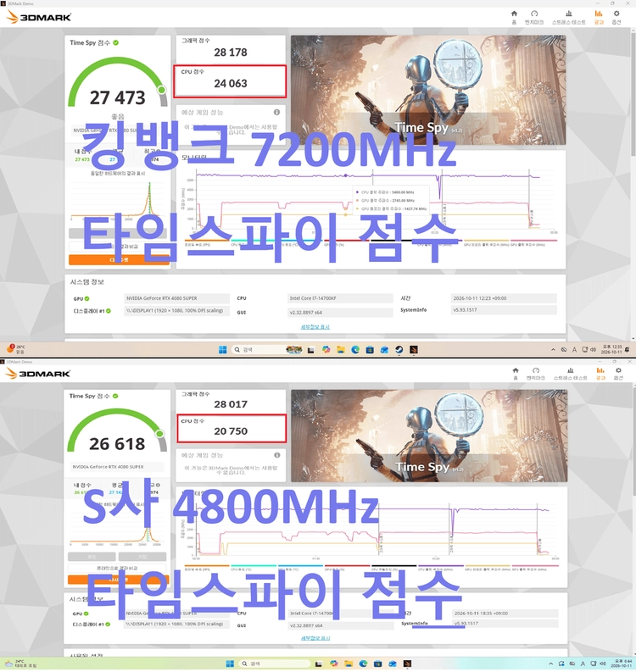Open Microsoft Edge on upper taskbar
The width and height of the screenshot is (636, 672).
[355, 350]
